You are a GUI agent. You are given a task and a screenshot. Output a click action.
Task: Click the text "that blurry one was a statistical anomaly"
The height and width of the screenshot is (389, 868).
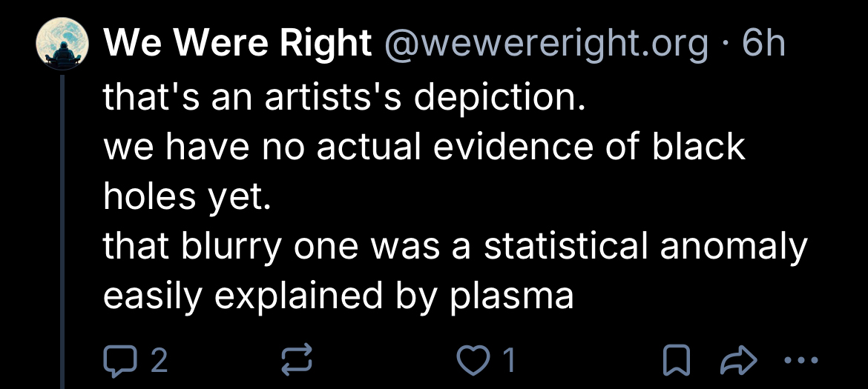[x=454, y=247]
